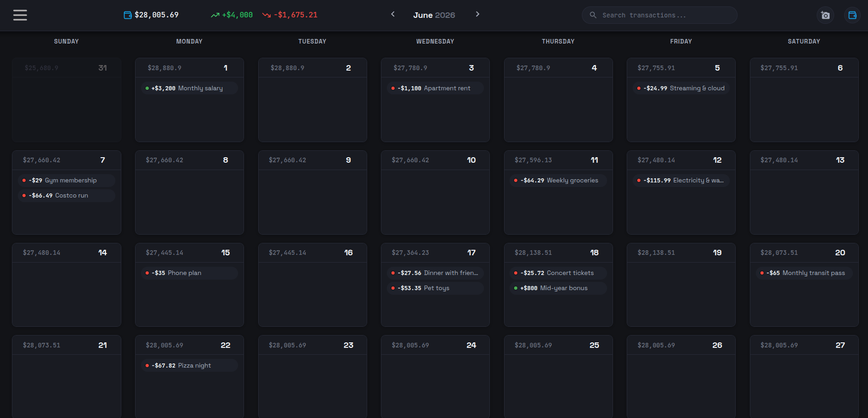
Task: Open the Gym membership transaction
Action: coord(66,181)
